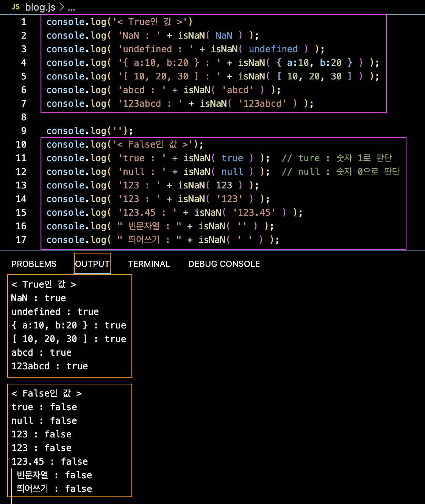Viewport: 425px width, 504px height.
Task: Open blog.js in the breadcrumb
Action: [40, 7]
